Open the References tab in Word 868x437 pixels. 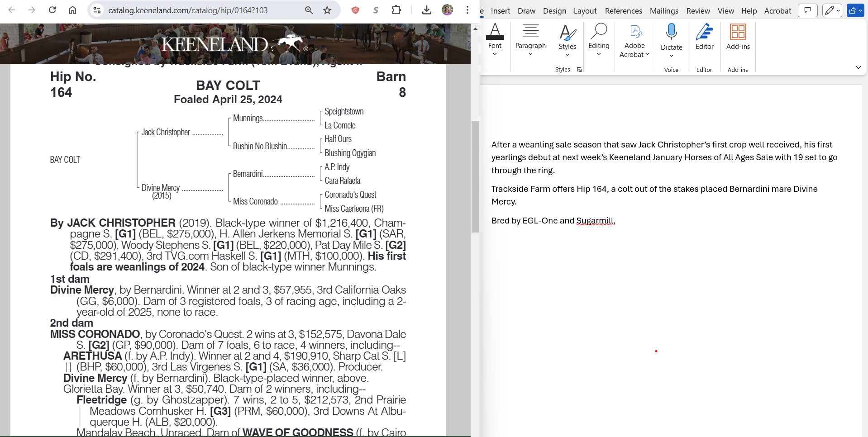pos(623,11)
